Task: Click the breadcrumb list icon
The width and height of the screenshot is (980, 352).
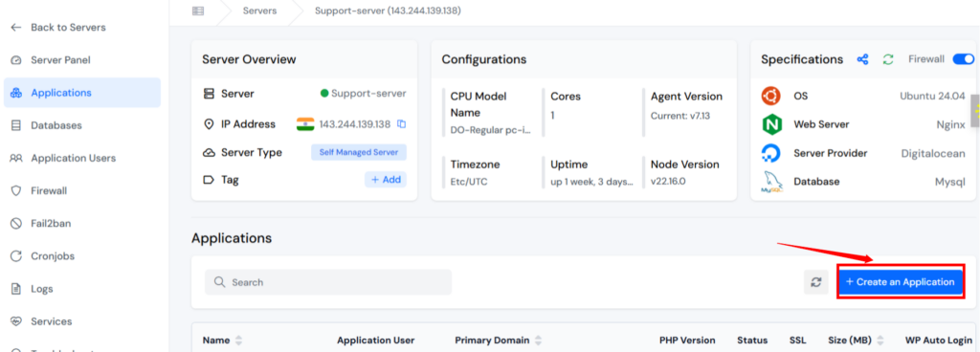Action: pos(198,11)
